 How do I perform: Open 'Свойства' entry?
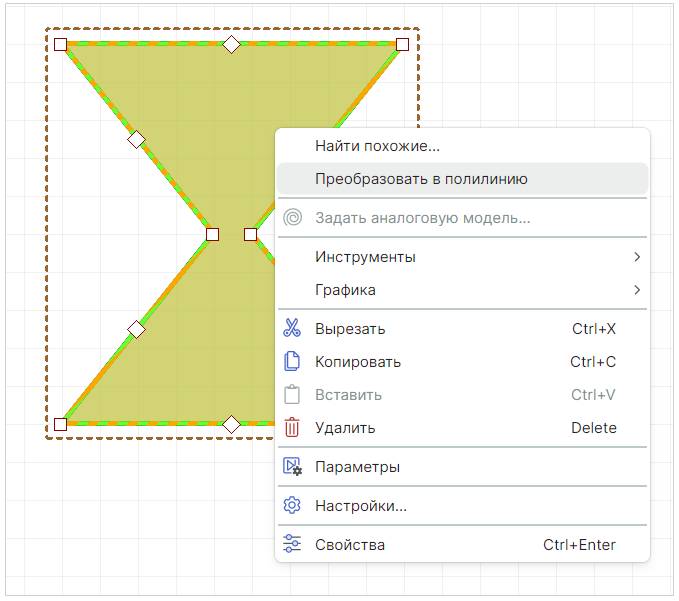coord(462,545)
